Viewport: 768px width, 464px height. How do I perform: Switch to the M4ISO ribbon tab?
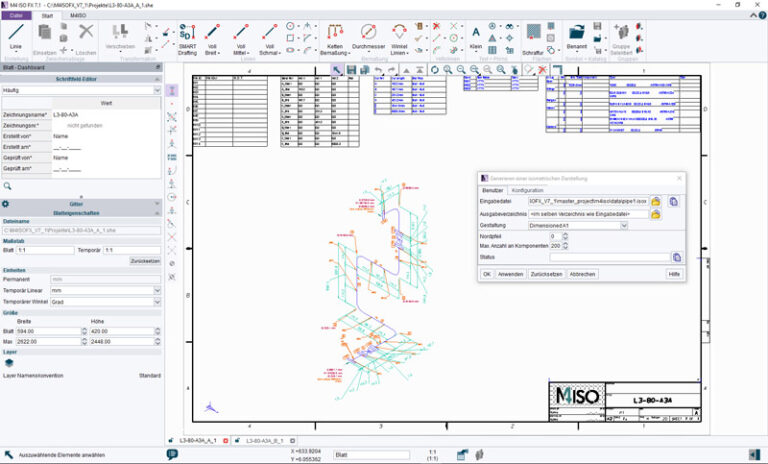coord(78,16)
